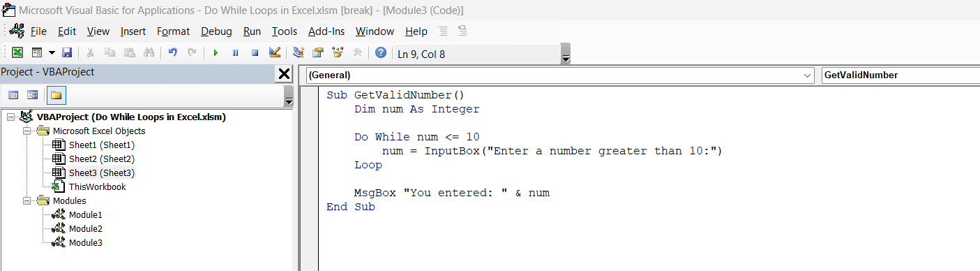Screen dimensions: 980x271
Task: Open the Project Explorer toolbar icon
Action: [299, 53]
